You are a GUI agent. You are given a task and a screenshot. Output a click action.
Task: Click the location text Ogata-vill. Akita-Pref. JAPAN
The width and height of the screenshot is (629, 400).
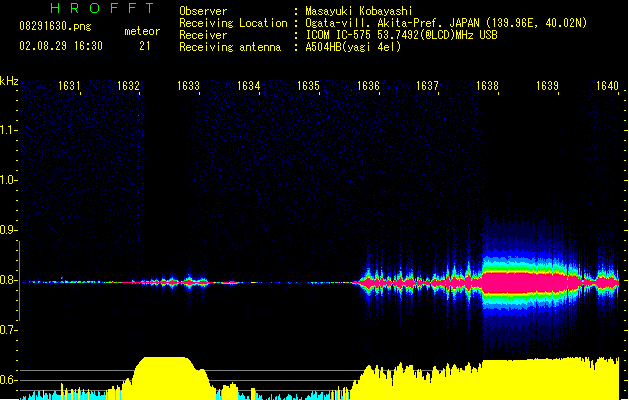392,23
